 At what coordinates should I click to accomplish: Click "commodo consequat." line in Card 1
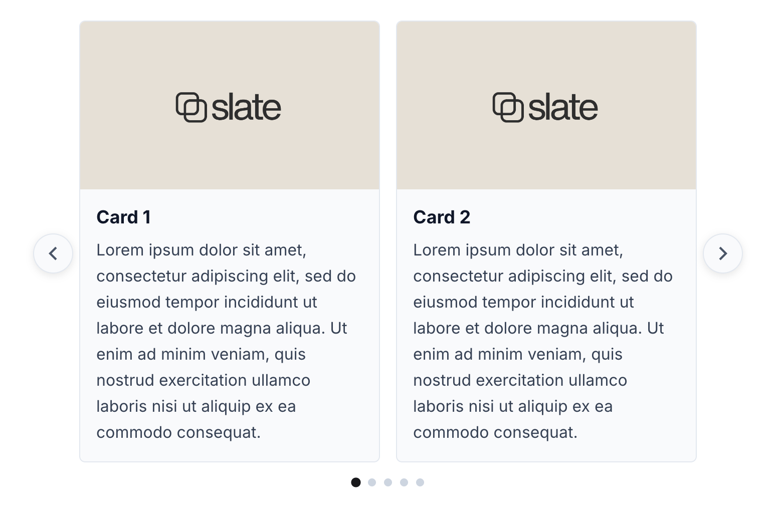178,432
